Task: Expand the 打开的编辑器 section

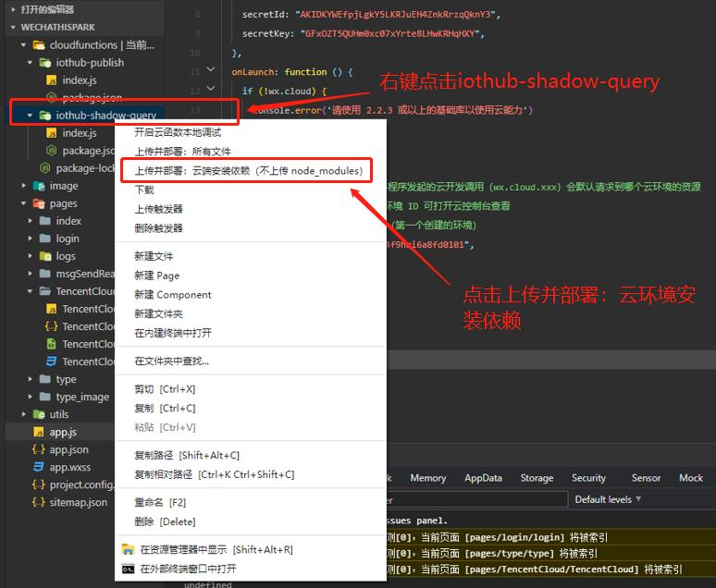Action: coord(12,9)
